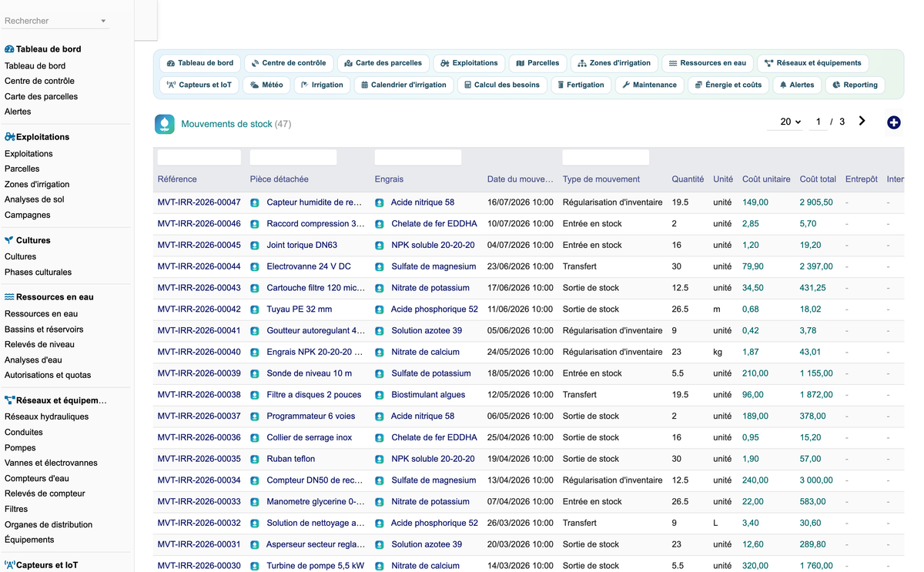Viewport: 924px width, 572px height.
Task: Sort by Coût total column header
Action: [818, 179]
